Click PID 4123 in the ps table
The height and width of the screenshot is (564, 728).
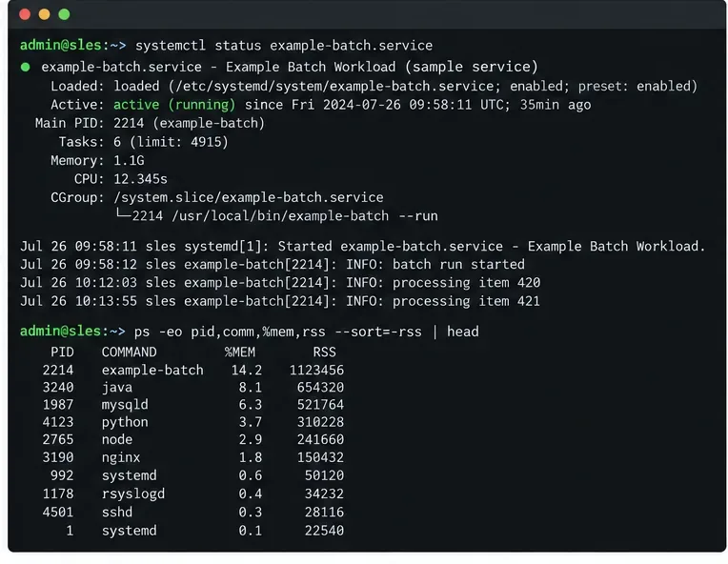click(58, 422)
